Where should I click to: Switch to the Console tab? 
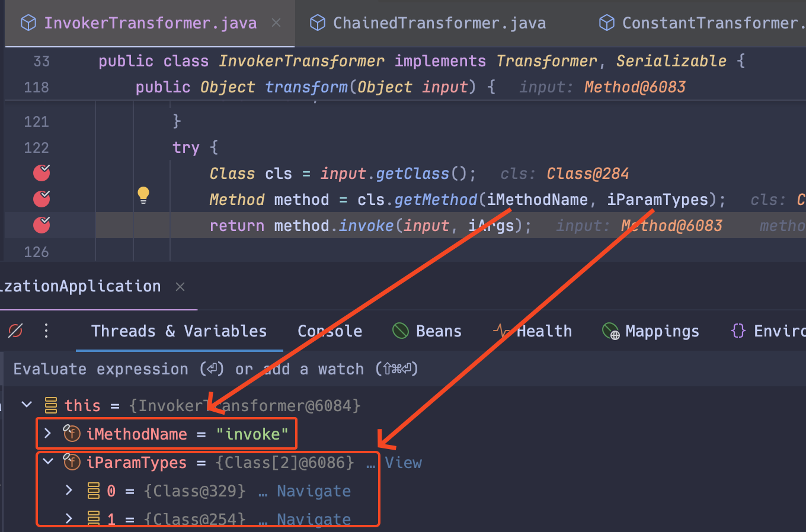pos(330,331)
